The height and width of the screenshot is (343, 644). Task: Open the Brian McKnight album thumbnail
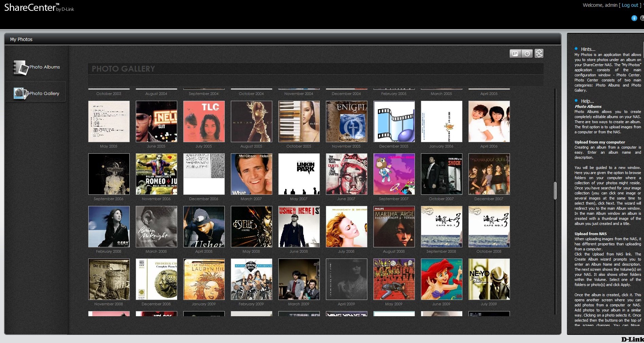(x=156, y=227)
